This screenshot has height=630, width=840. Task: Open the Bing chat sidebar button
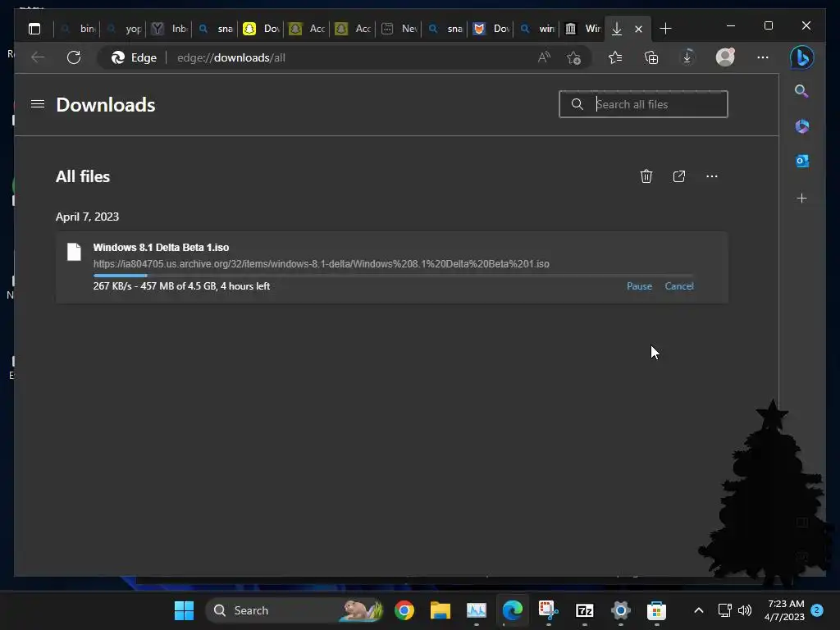click(x=802, y=57)
